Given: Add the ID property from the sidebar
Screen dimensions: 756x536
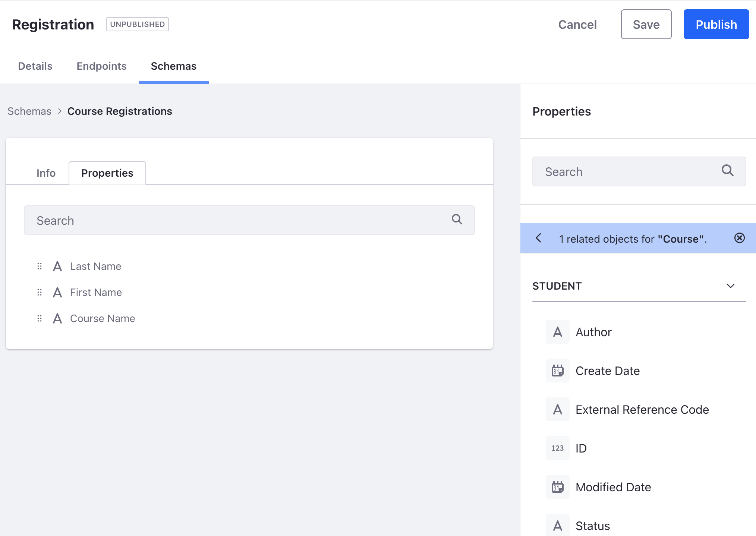Looking at the screenshot, I should [x=581, y=448].
